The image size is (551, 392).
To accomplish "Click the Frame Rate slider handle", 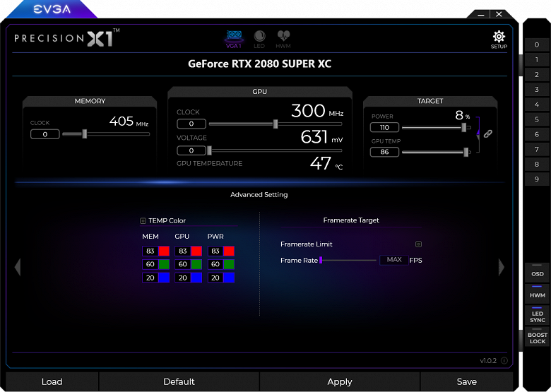I will click(321, 261).
